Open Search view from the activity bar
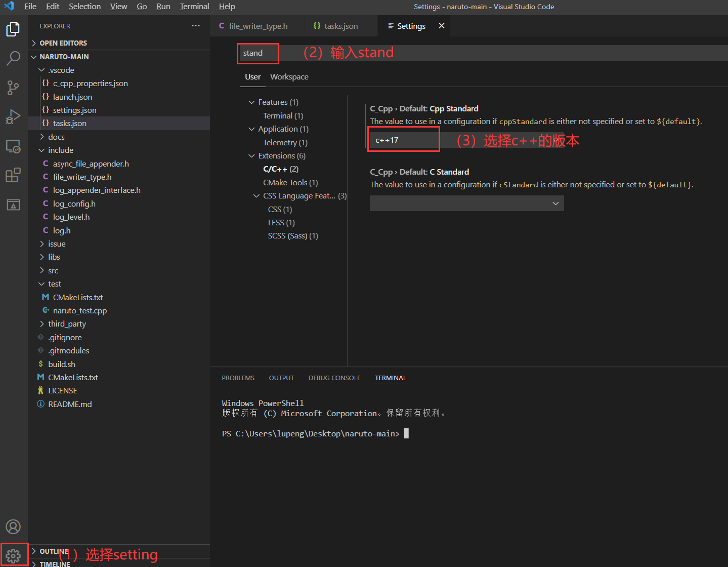This screenshot has height=567, width=728. 13,58
